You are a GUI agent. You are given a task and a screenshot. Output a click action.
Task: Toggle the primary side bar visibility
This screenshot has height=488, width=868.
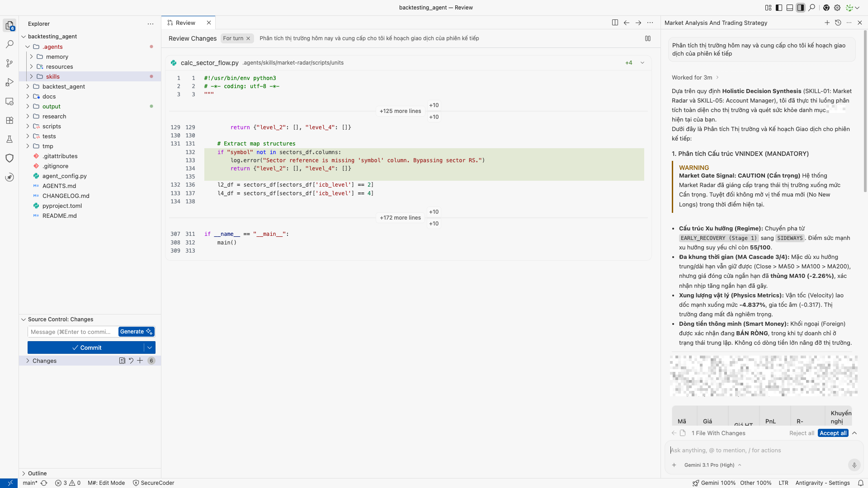[x=779, y=8]
